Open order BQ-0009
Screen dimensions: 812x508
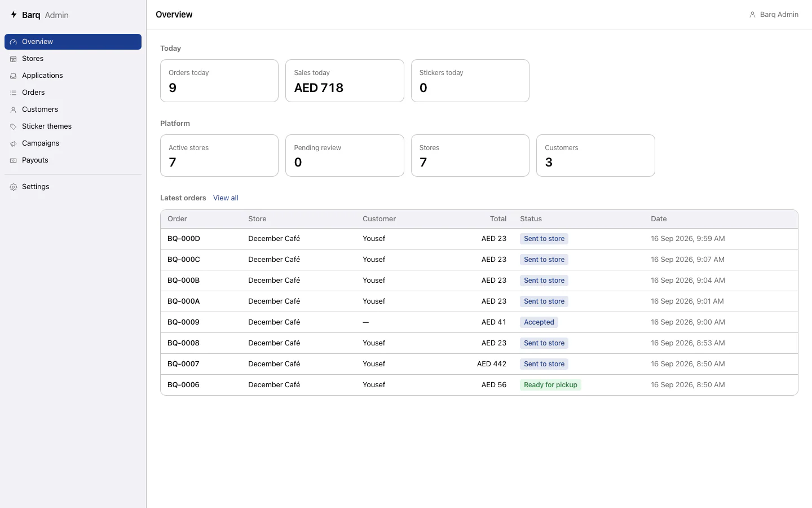(184, 322)
